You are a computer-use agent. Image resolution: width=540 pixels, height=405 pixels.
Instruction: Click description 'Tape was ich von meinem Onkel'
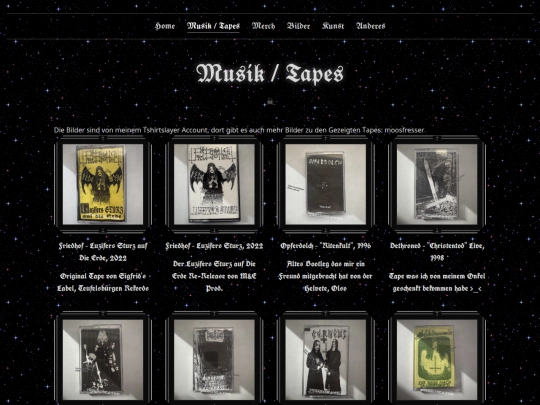437,282
